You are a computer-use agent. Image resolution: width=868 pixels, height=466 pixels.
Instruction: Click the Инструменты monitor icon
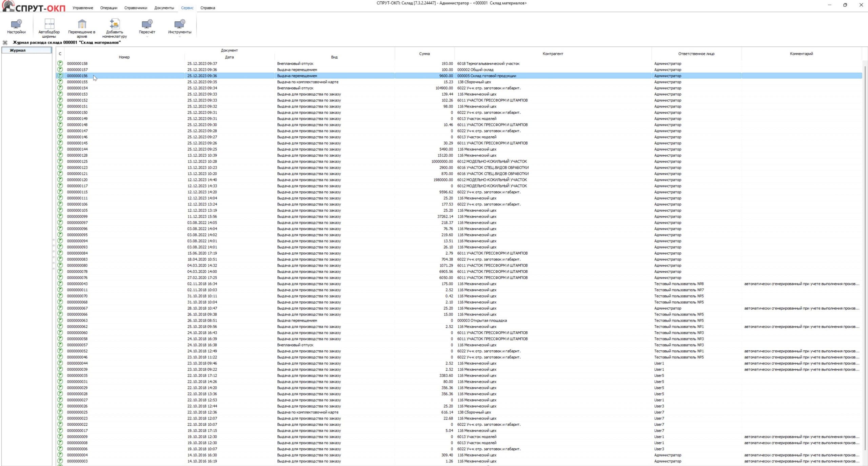179,24
